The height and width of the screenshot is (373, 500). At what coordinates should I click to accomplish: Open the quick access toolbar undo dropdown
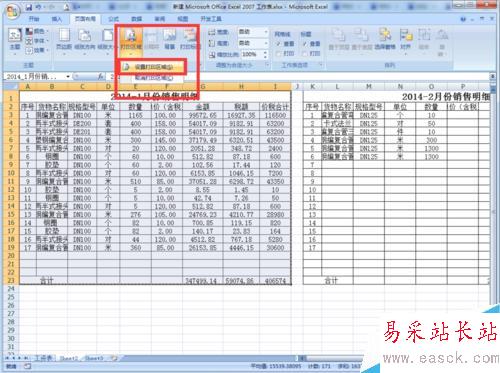point(45,7)
